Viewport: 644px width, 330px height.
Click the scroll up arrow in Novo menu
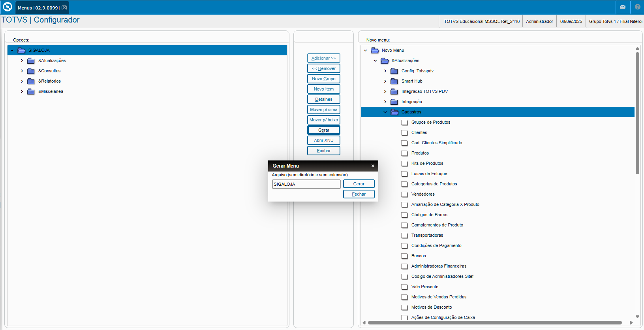click(x=637, y=48)
